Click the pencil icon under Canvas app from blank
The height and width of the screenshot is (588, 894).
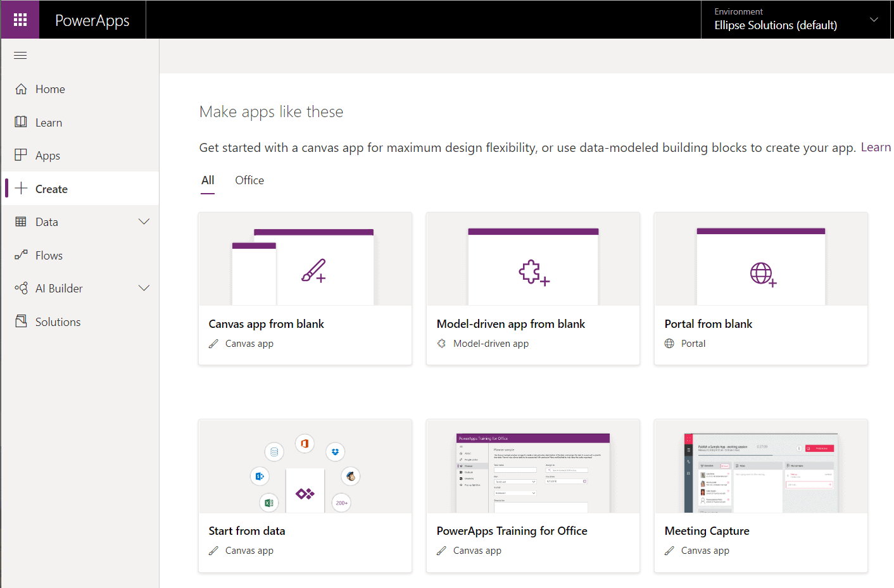[x=213, y=344]
